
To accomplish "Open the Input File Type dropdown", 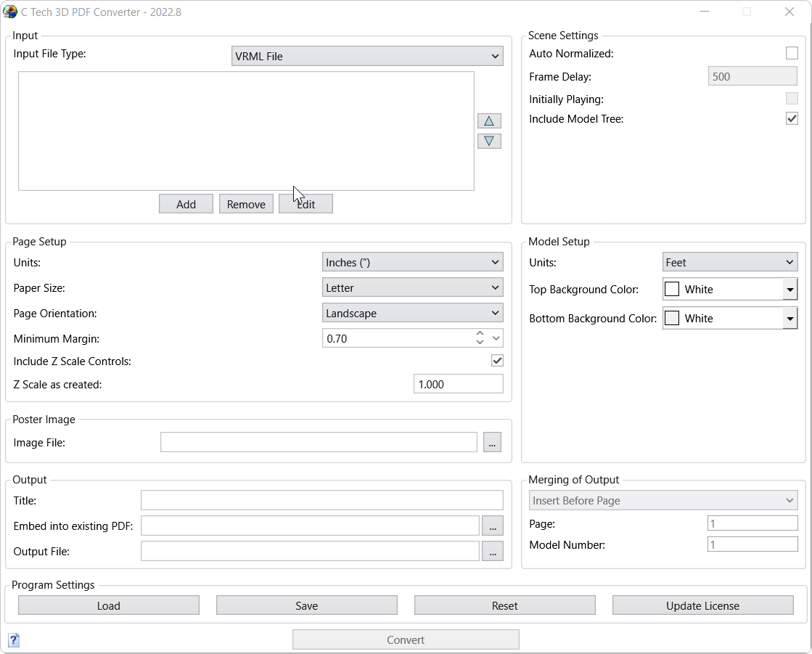I will (x=367, y=55).
